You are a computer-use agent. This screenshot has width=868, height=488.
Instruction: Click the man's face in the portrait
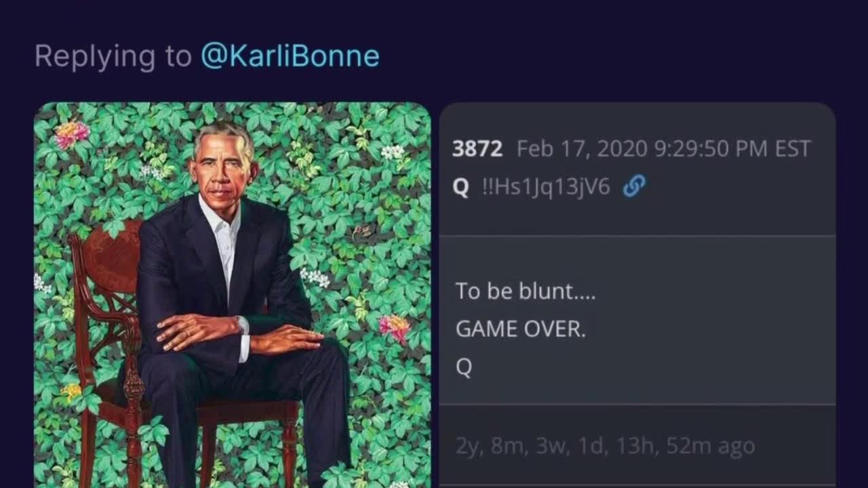pos(222,168)
